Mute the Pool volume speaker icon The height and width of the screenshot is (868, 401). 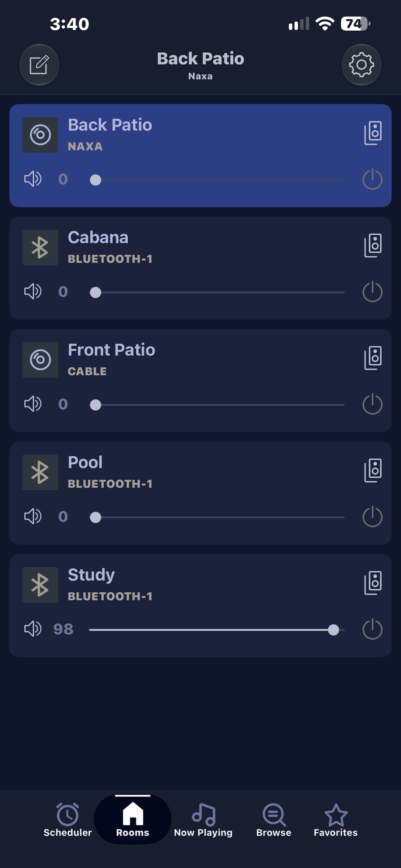(33, 516)
